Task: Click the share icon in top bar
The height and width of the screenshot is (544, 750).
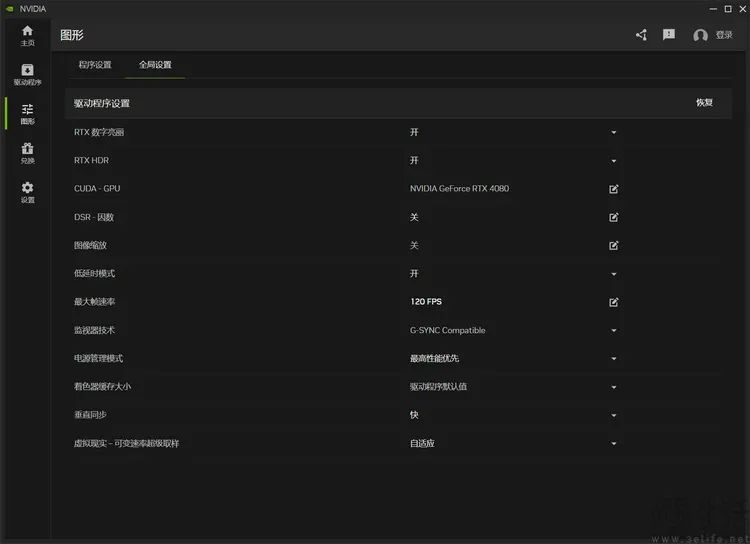Action: click(641, 35)
